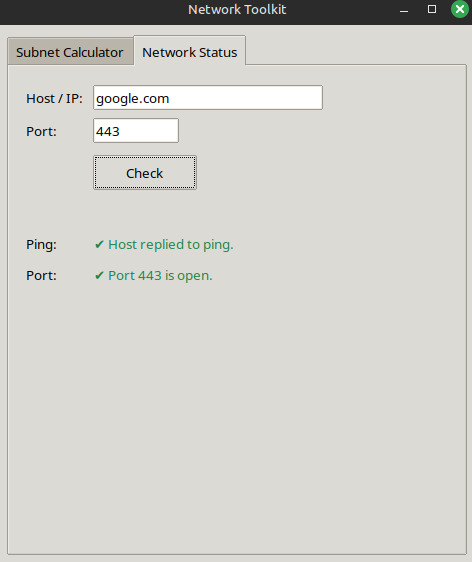Click the Host / IP input field

pyautogui.click(x=208, y=97)
